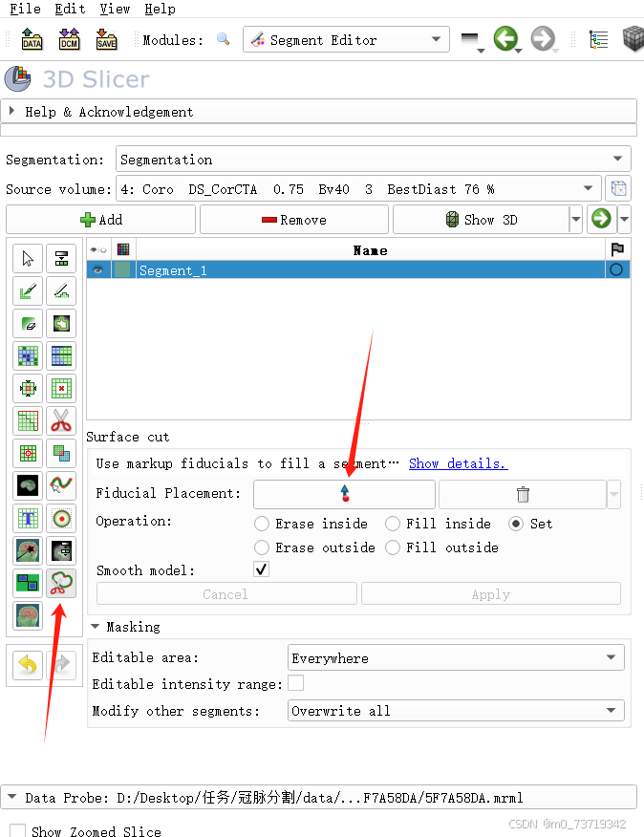Click the module search magnifier icon
Image resolution: width=644 pixels, height=837 pixels.
(224, 39)
